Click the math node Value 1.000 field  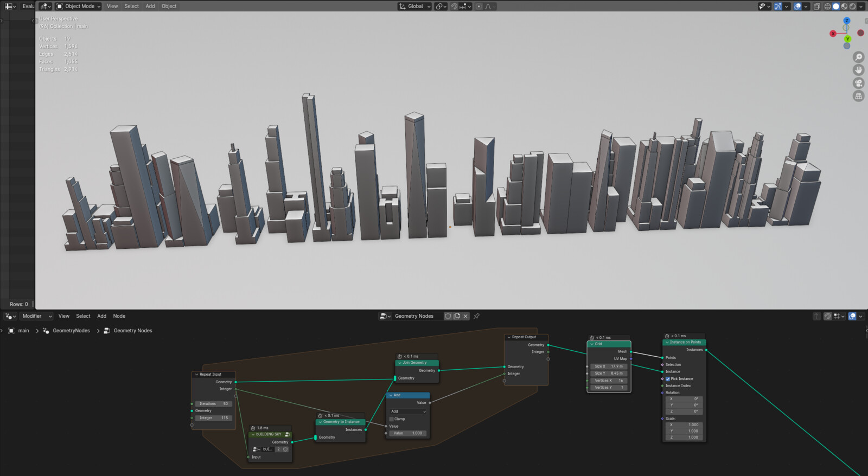point(409,433)
